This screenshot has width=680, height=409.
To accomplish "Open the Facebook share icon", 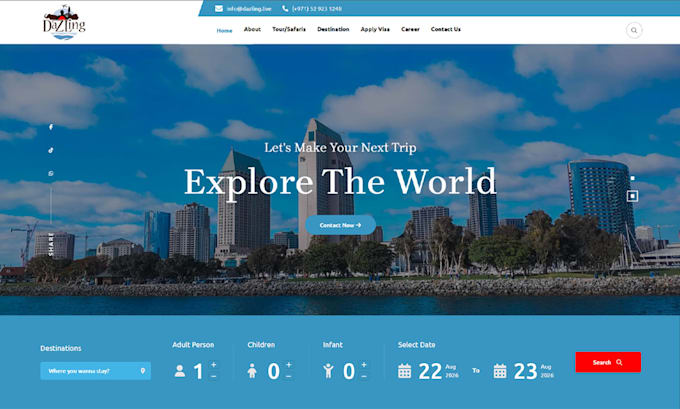I will tap(51, 127).
